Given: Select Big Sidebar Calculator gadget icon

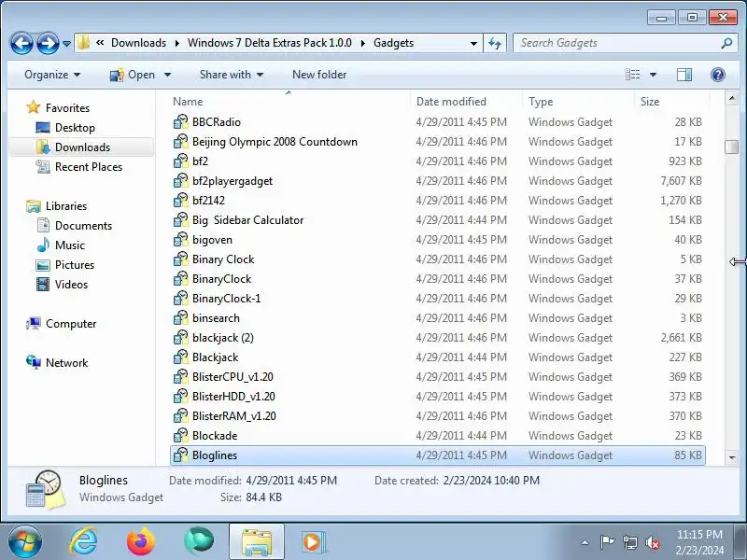Looking at the screenshot, I should click(x=180, y=219).
